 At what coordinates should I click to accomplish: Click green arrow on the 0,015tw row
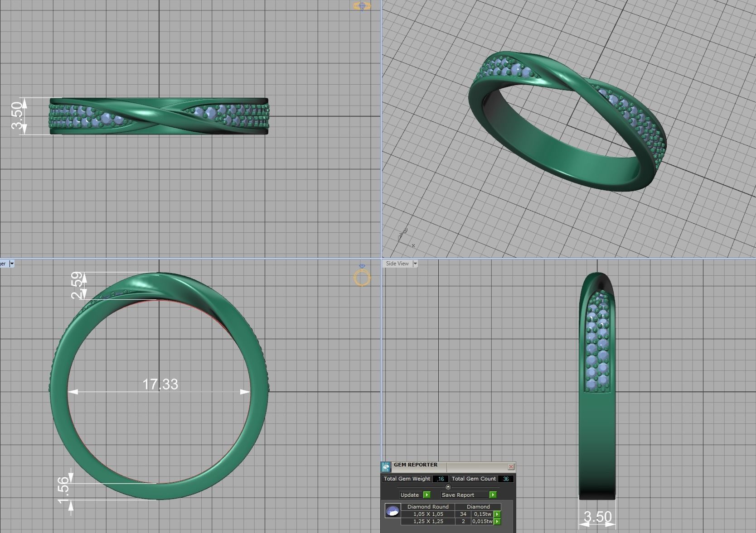pos(497,521)
